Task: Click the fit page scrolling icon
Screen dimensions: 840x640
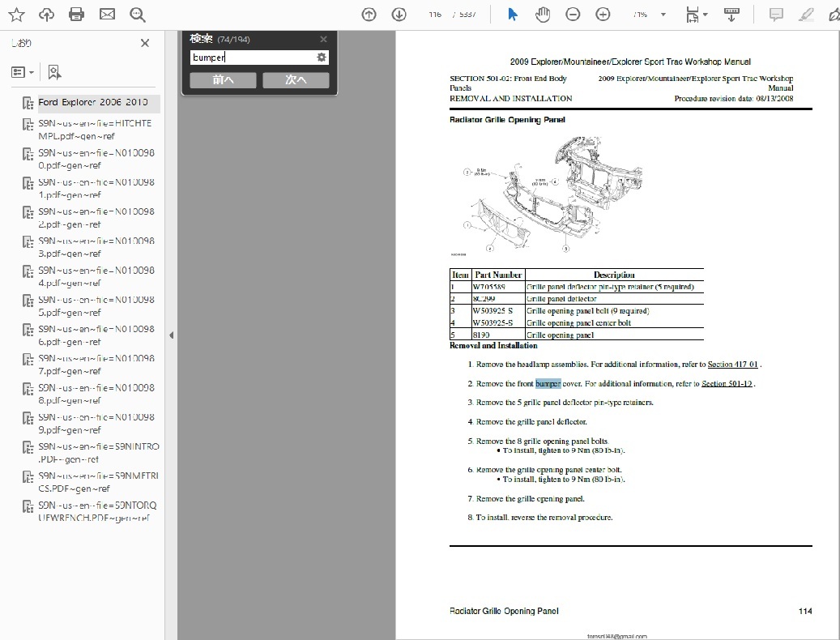Action: [x=692, y=15]
